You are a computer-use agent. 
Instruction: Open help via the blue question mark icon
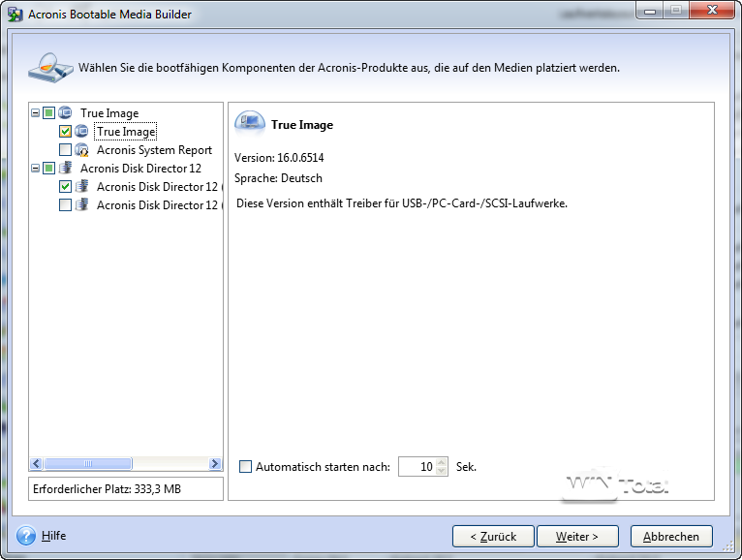click(x=25, y=536)
